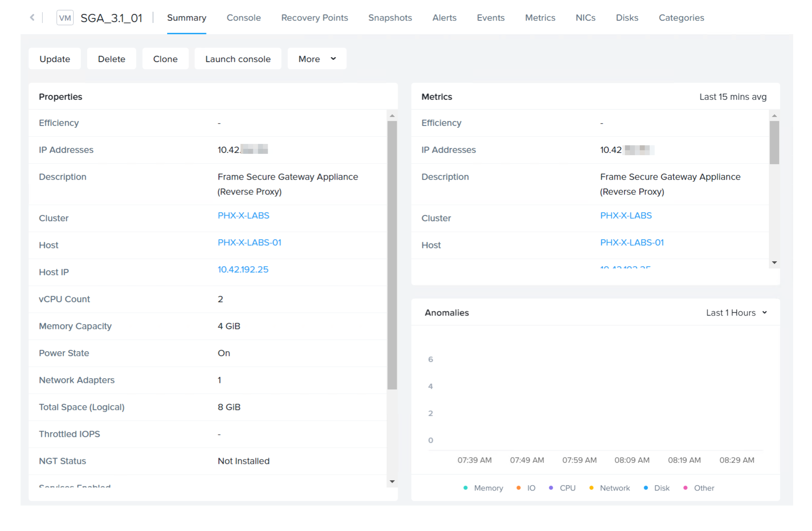Click Metrics panel scroll-down arrow

point(774,263)
